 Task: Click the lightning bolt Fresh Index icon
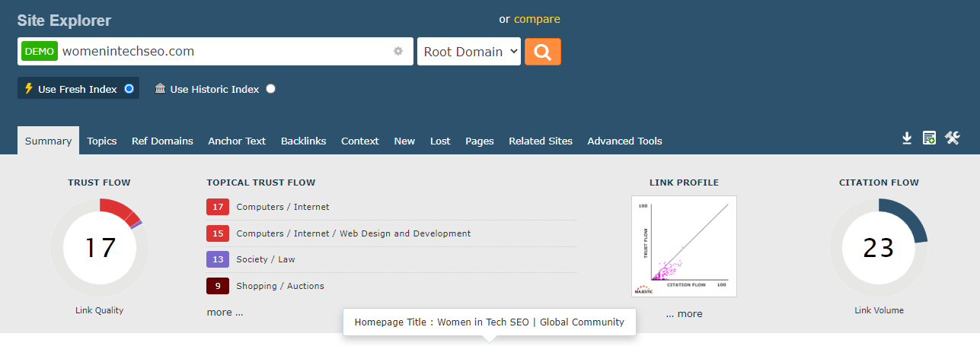[x=29, y=88]
